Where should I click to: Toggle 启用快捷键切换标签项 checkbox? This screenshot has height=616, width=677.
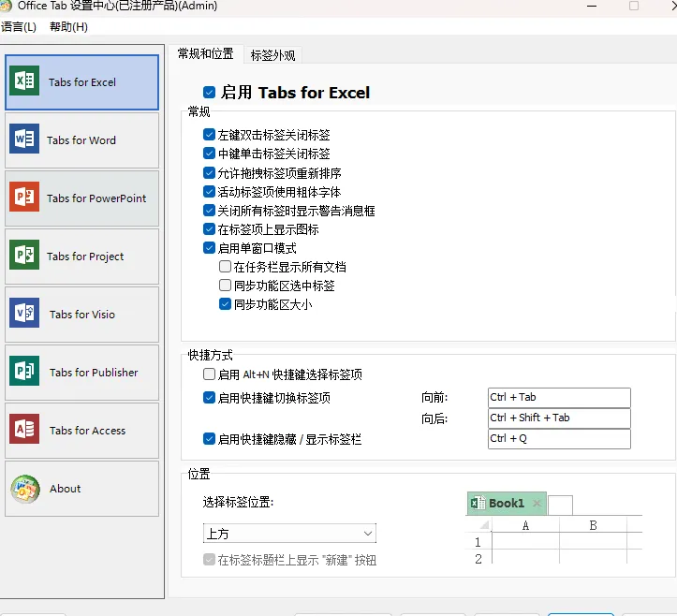point(209,397)
